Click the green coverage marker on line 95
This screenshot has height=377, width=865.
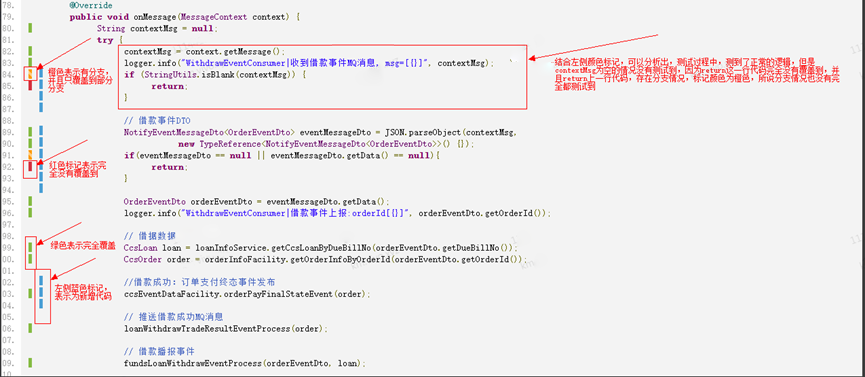(x=30, y=201)
